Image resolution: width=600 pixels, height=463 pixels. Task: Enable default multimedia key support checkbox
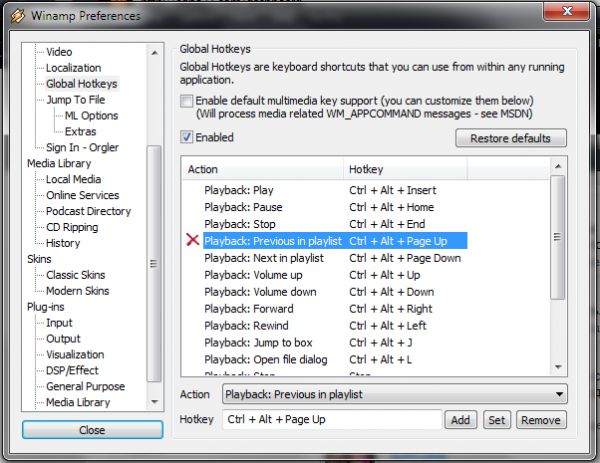[187, 101]
